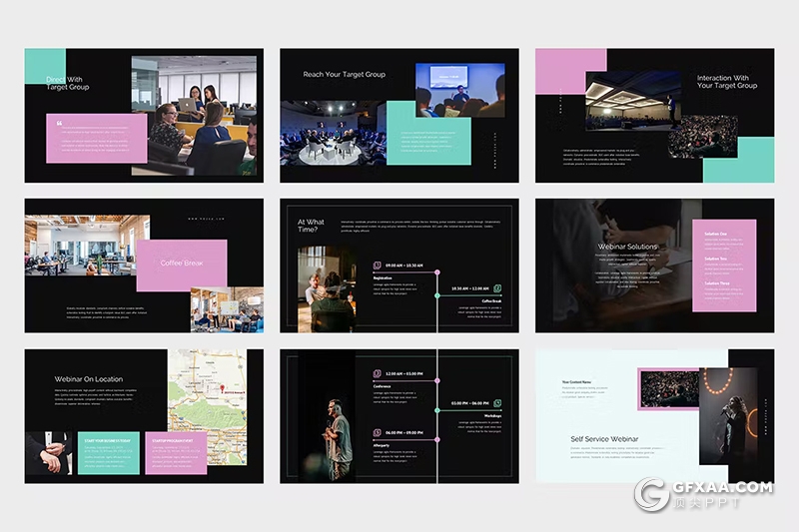The width and height of the screenshot is (799, 532).
Task: Click the teal Workshops timeline dot
Action: (x=437, y=409)
